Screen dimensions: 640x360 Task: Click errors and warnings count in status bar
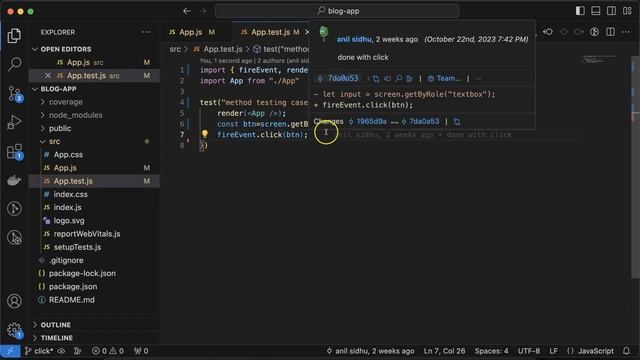pyautogui.click(x=109, y=351)
